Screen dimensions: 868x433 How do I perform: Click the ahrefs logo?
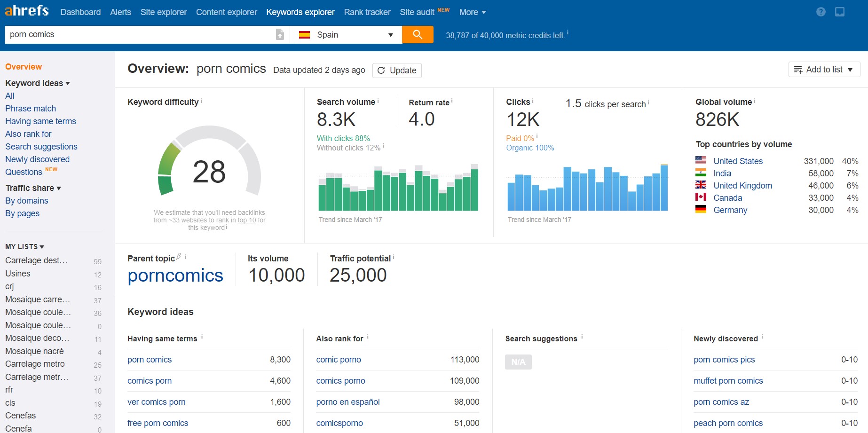point(27,10)
